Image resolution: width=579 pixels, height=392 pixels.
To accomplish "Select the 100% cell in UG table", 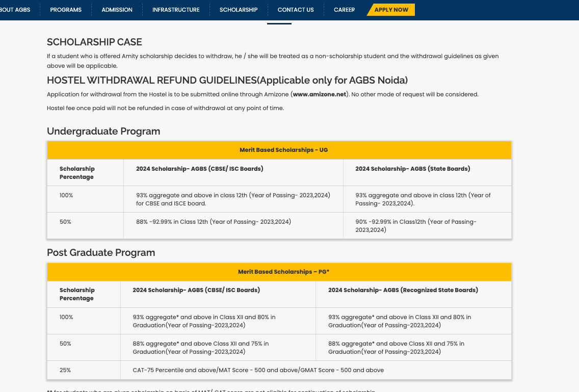I will [x=66, y=195].
